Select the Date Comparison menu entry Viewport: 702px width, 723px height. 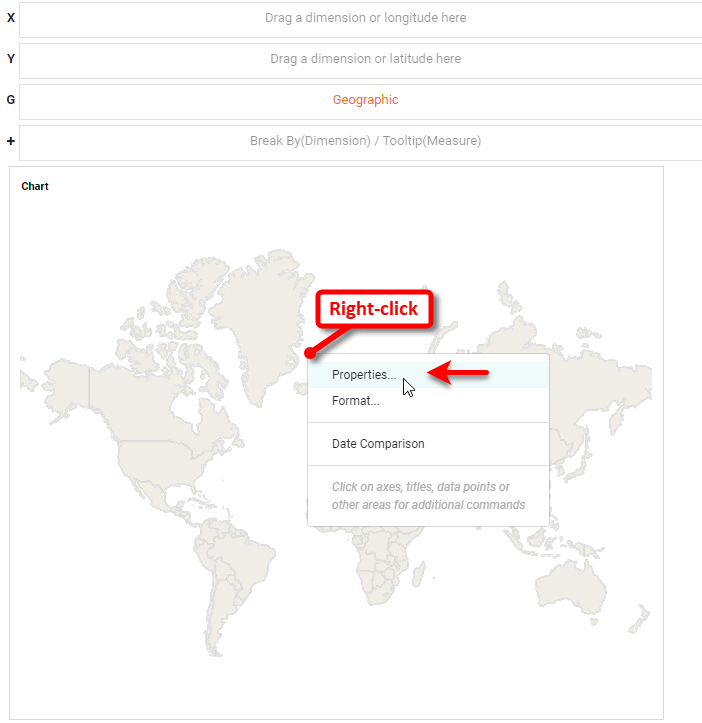pyautogui.click(x=378, y=444)
